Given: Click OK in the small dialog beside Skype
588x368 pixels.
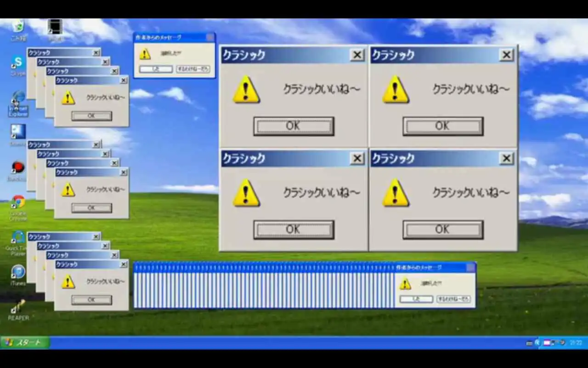Looking at the screenshot, I should pyautogui.click(x=91, y=116).
